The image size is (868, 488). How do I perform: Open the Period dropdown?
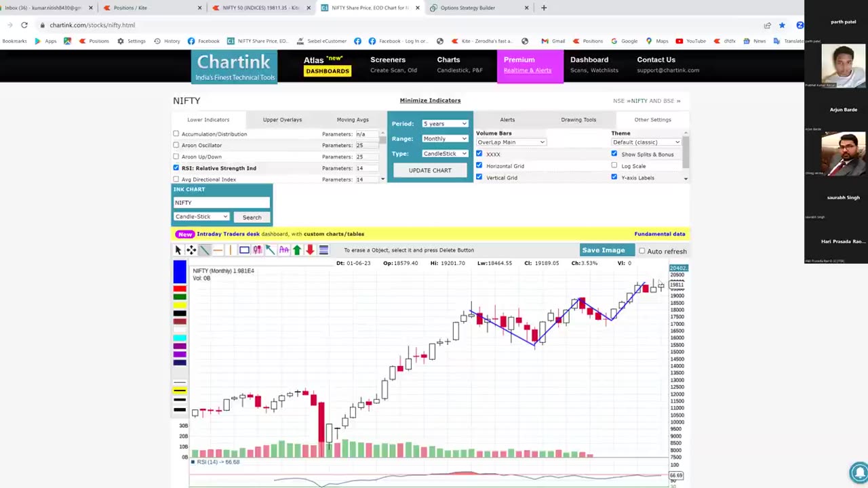pos(445,124)
